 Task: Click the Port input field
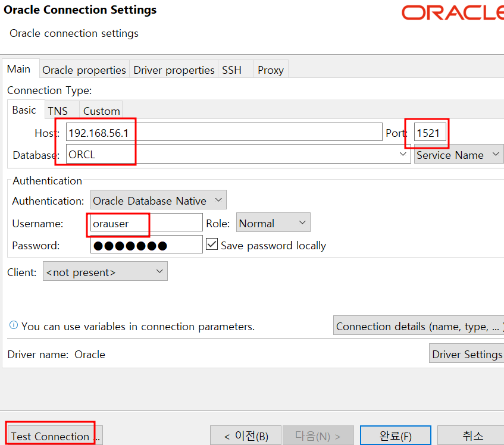coord(430,132)
